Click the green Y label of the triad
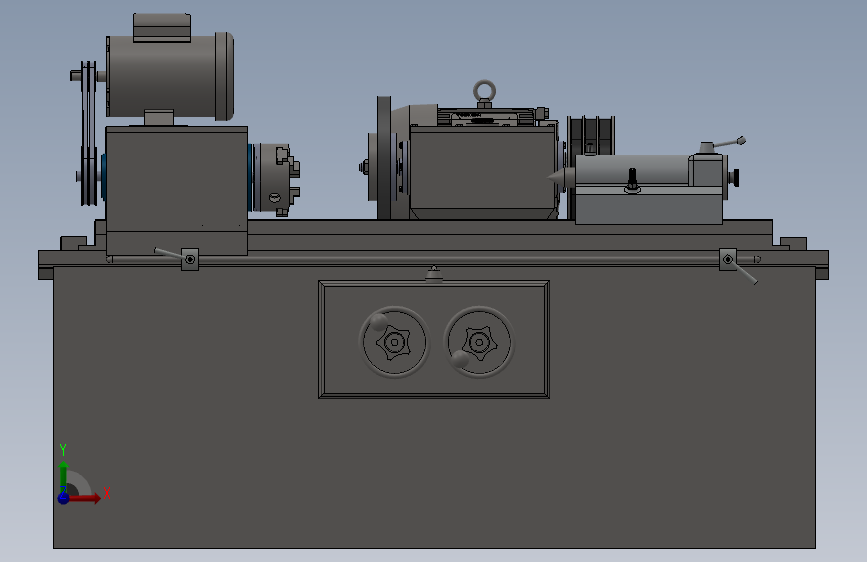 point(63,450)
